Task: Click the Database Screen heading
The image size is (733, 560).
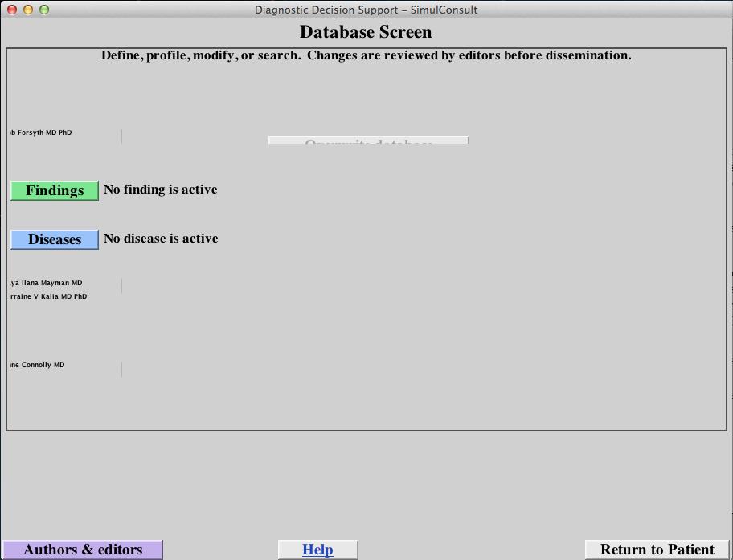Action: point(366,32)
